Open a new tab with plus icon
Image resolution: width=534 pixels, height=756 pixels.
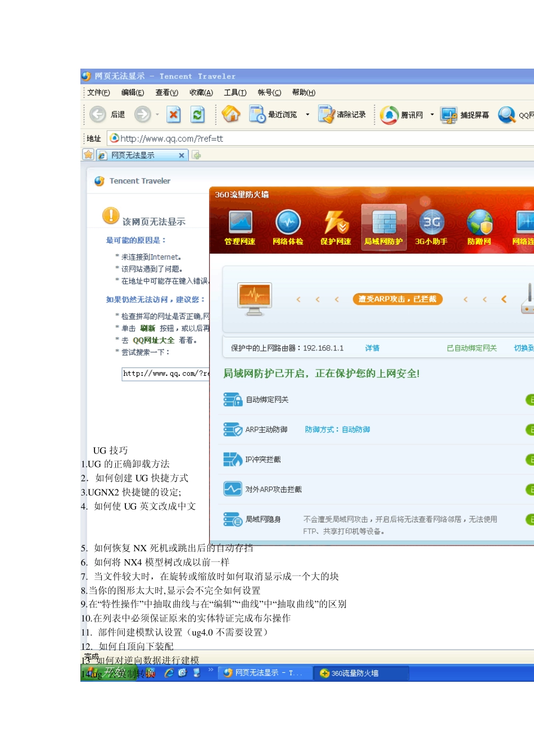click(196, 155)
